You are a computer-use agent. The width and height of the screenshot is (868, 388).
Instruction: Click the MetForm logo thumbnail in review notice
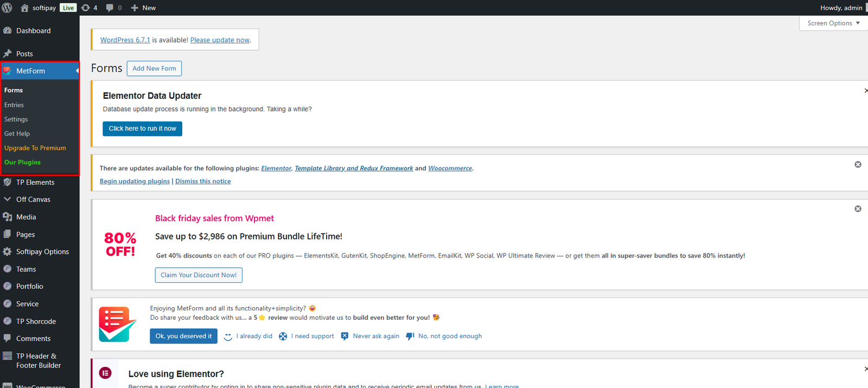[117, 324]
